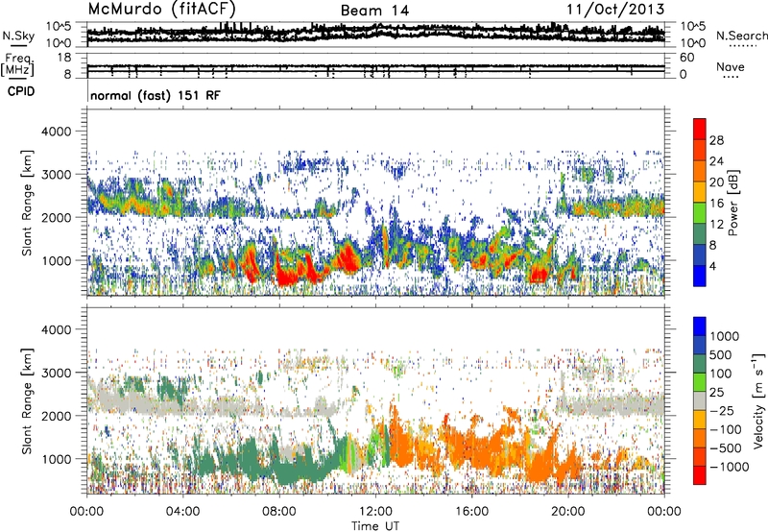
Task: Click inside the Power range-time plot
Action: 375,202
